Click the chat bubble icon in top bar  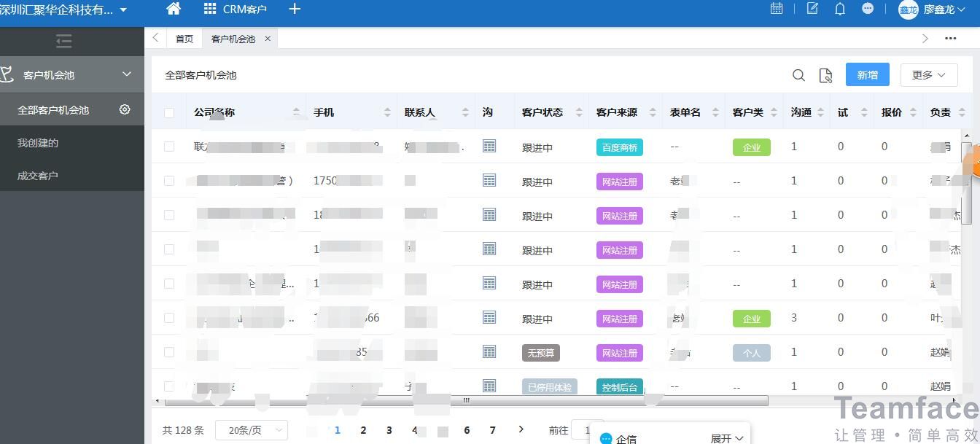click(868, 9)
